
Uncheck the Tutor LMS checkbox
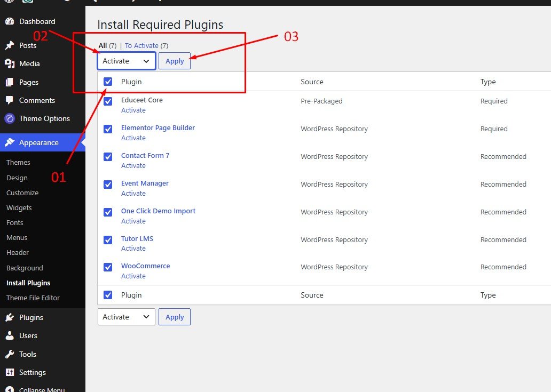click(x=108, y=240)
